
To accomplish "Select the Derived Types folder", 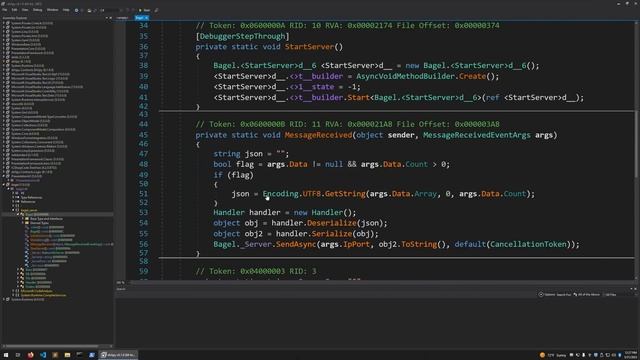I will pyautogui.click(x=39, y=223).
